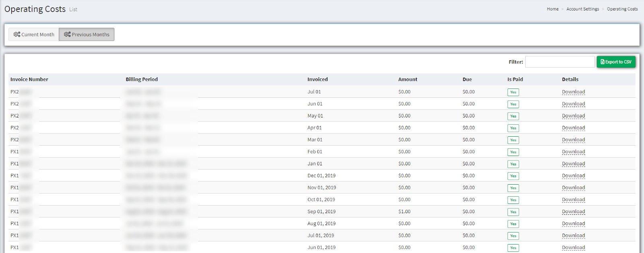Image resolution: width=644 pixels, height=253 pixels.
Task: Download the Jul 01 invoice
Action: point(573,92)
